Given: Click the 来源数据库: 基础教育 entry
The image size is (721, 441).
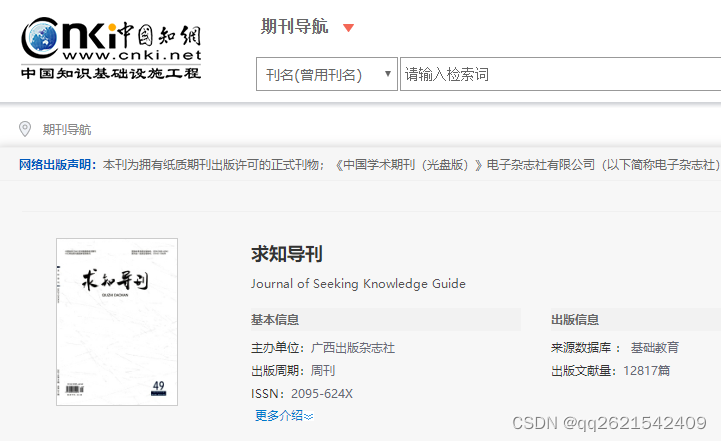Looking at the screenshot, I should (x=615, y=348).
